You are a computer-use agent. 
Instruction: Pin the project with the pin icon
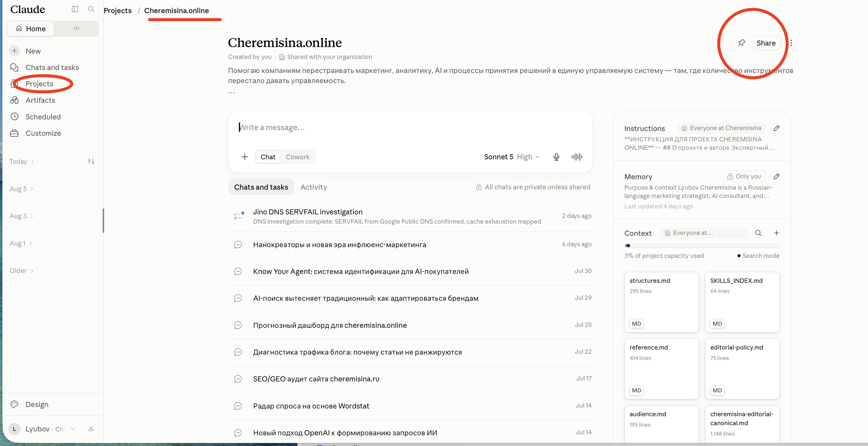[741, 43]
